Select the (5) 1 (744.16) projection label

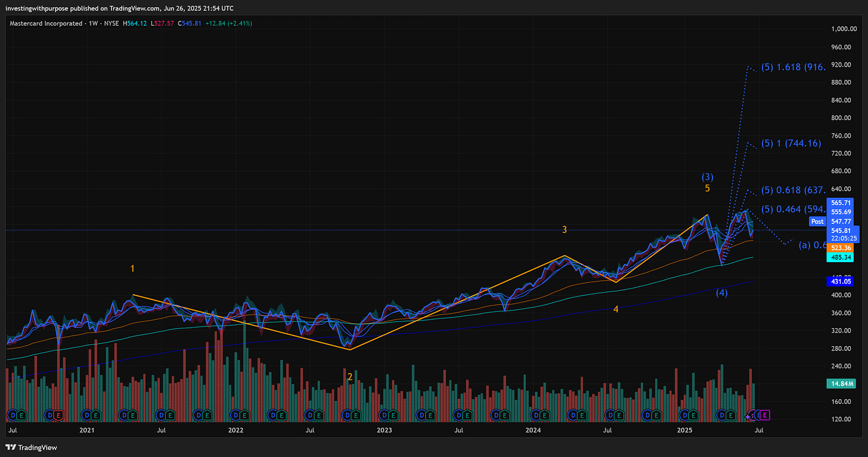pyautogui.click(x=790, y=143)
